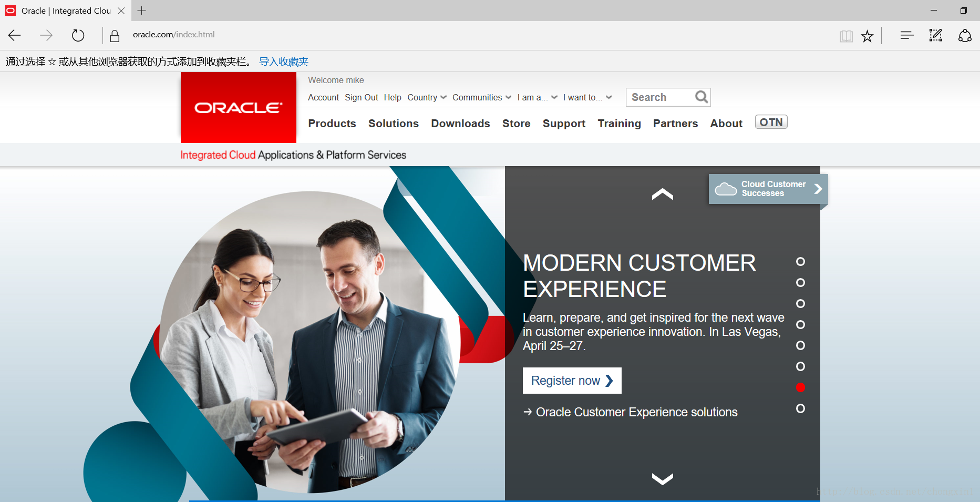Expand the 'I want to...' dropdown
The image size is (980, 502).
[587, 97]
